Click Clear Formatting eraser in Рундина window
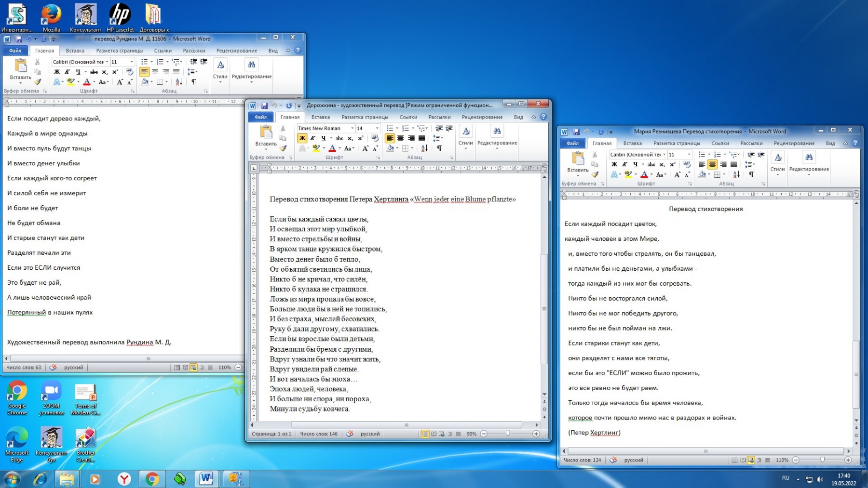 (x=129, y=72)
